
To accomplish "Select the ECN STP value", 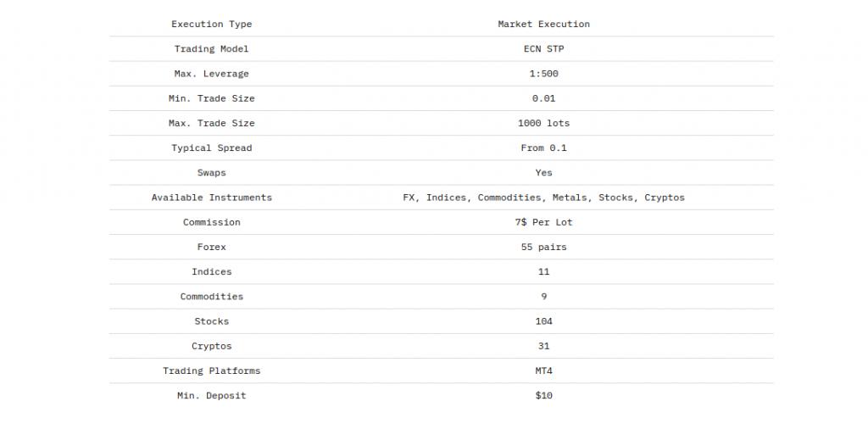I will pos(543,48).
